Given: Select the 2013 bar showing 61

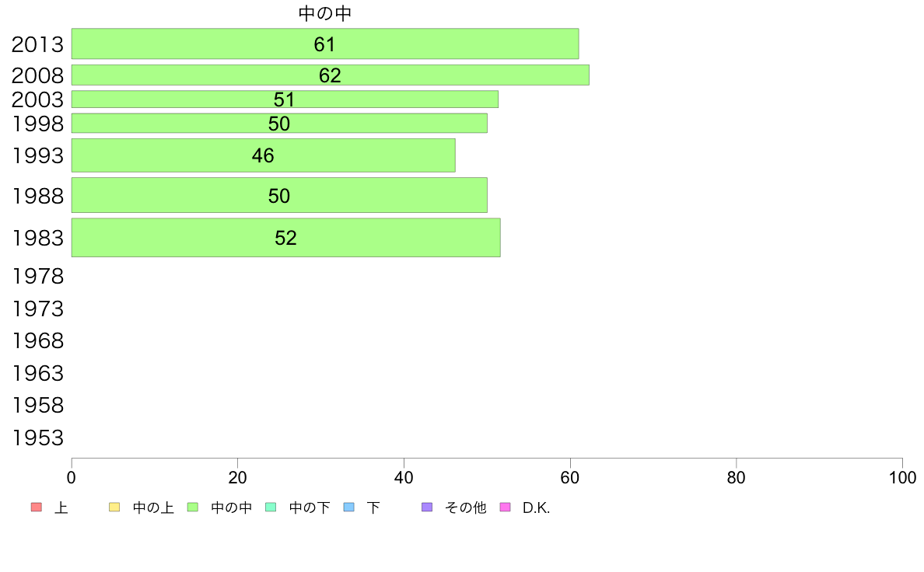Looking at the screenshot, I should click(324, 44).
